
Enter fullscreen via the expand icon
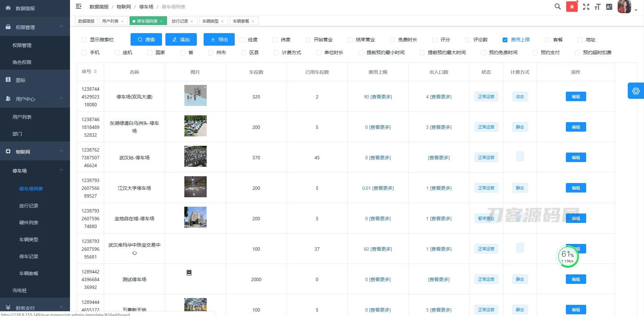[586, 6]
